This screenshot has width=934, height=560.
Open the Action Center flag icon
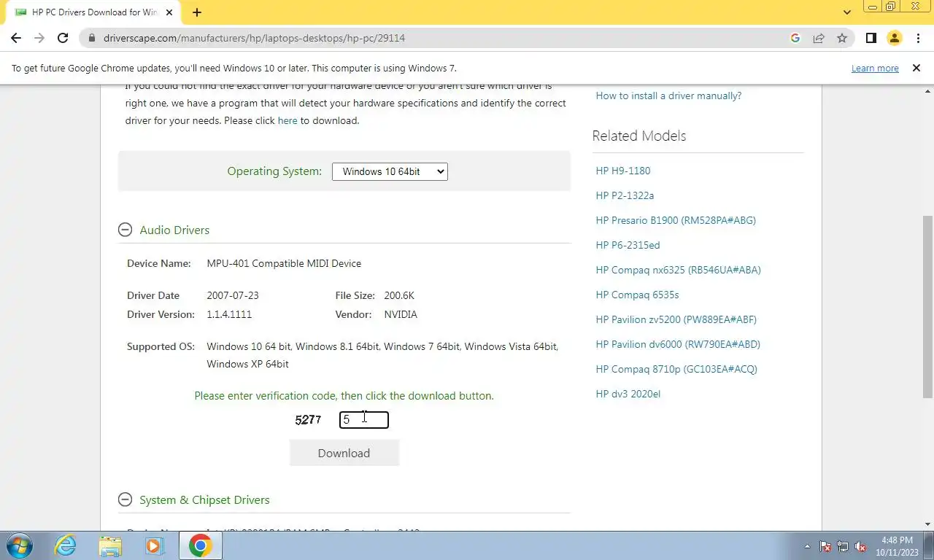click(825, 546)
